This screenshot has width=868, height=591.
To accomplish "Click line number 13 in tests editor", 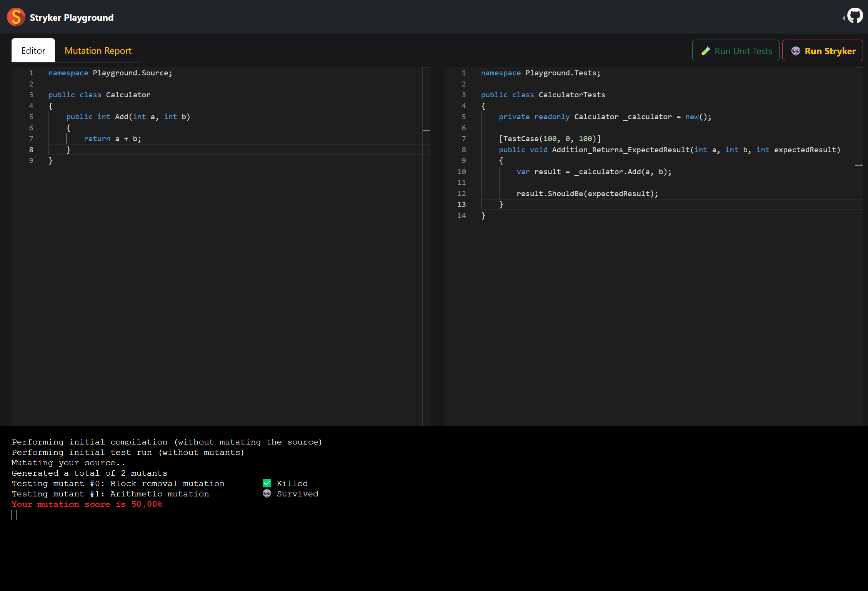I will click(461, 205).
